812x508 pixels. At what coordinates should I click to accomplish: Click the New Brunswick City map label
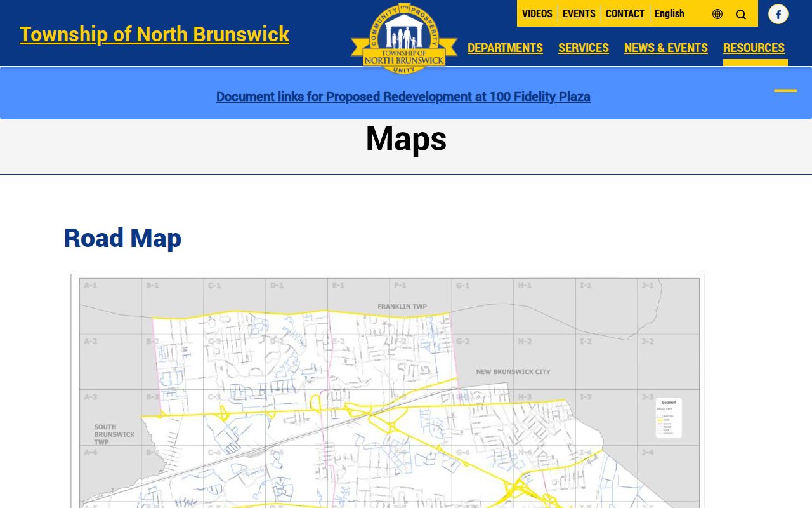coord(513,371)
